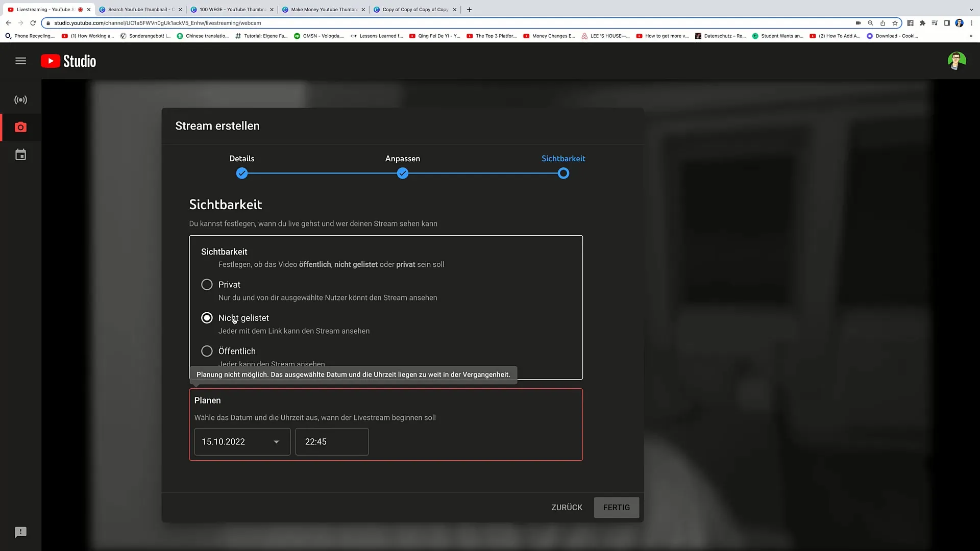Open the Sonderangebot bookmark

145,36
